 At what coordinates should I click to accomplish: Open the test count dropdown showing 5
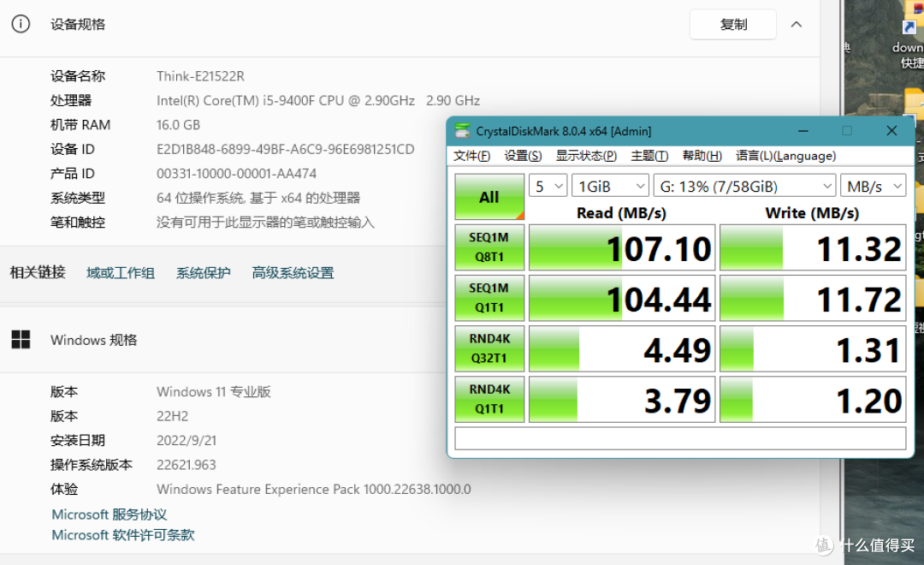548,187
